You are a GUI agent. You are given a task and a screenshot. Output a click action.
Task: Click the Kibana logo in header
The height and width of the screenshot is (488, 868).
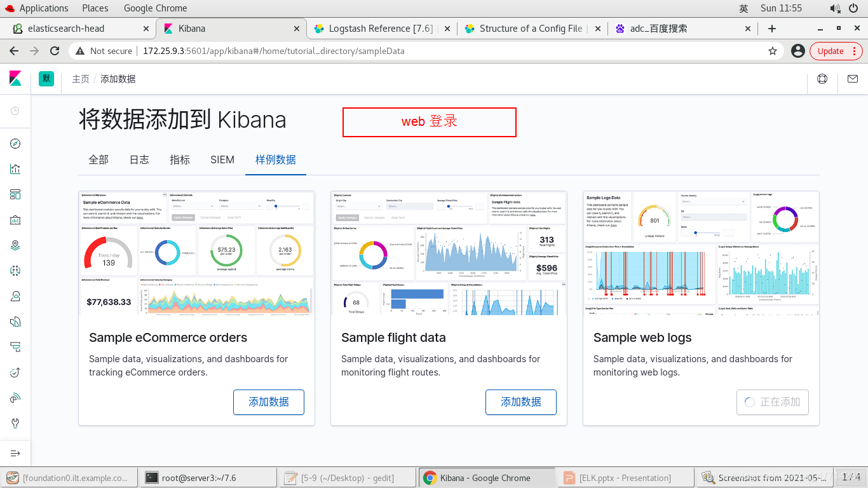pos(15,78)
